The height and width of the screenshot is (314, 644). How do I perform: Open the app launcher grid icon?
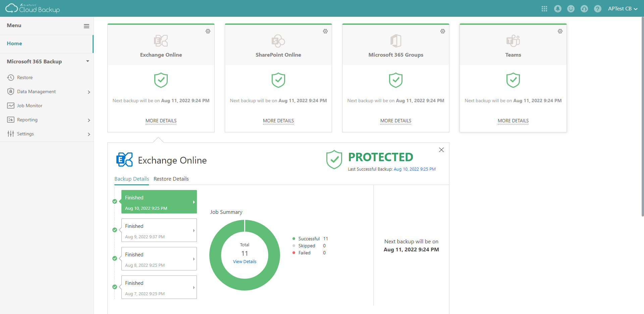click(x=544, y=9)
